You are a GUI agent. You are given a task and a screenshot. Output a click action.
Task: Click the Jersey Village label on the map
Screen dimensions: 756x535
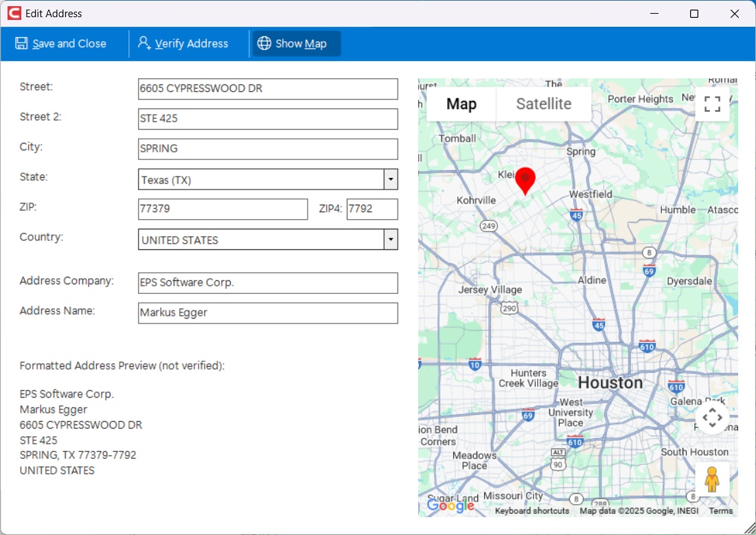tap(490, 289)
